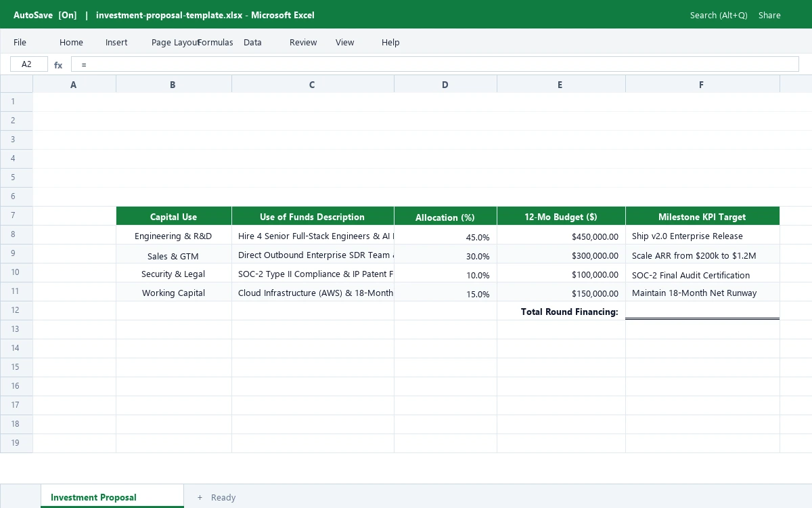Select column D header
This screenshot has width=812, height=508.
pyautogui.click(x=445, y=84)
